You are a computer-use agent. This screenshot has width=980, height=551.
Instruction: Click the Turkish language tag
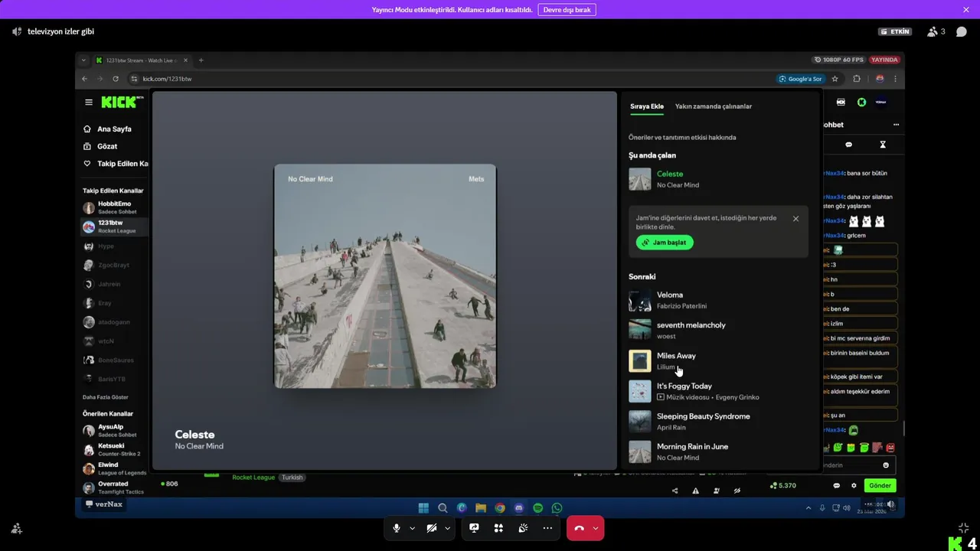tap(292, 478)
